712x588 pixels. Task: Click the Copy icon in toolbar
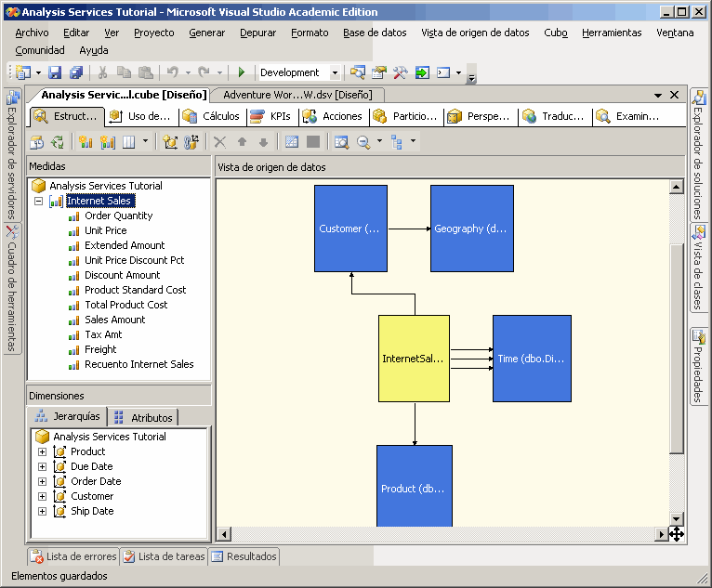pos(124,72)
